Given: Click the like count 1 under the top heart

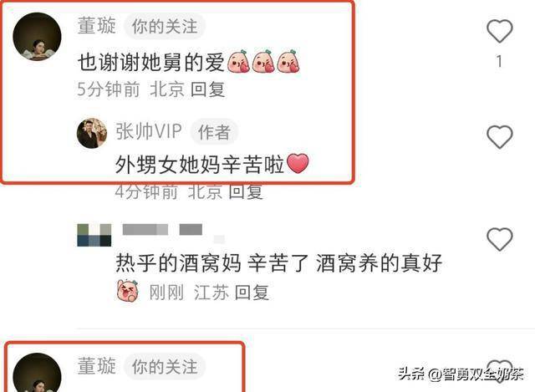Looking at the screenshot, I should 500,62.
